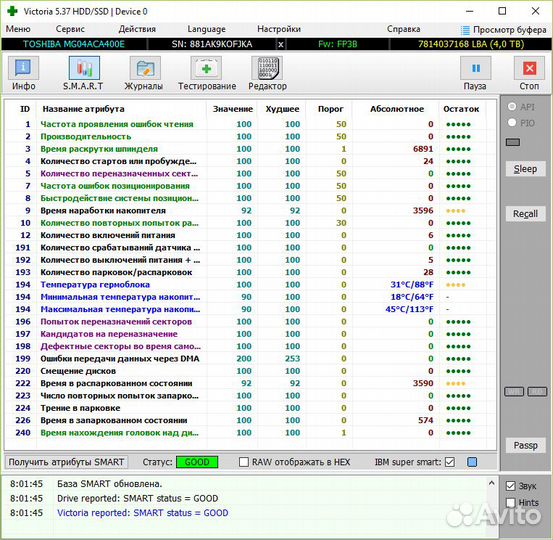Click the Sleep button

coord(525,169)
